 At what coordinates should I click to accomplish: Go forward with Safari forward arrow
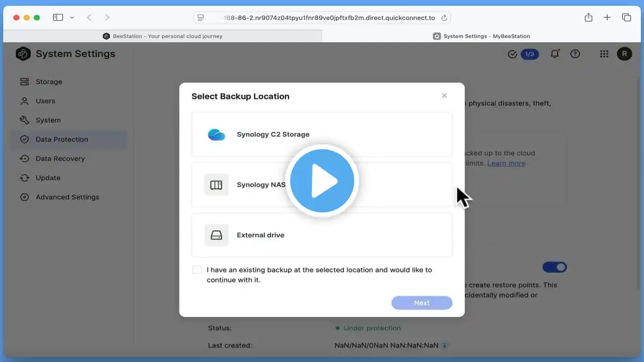coord(107,18)
